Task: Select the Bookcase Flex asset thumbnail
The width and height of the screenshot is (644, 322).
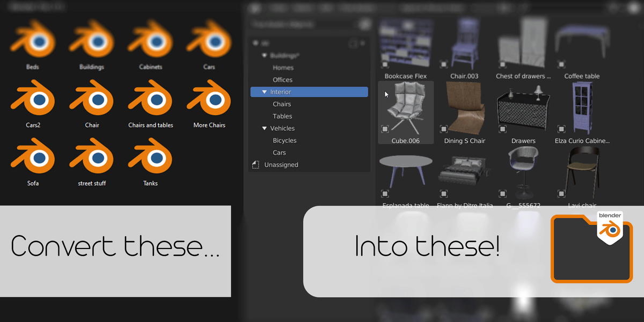Action: (406, 43)
